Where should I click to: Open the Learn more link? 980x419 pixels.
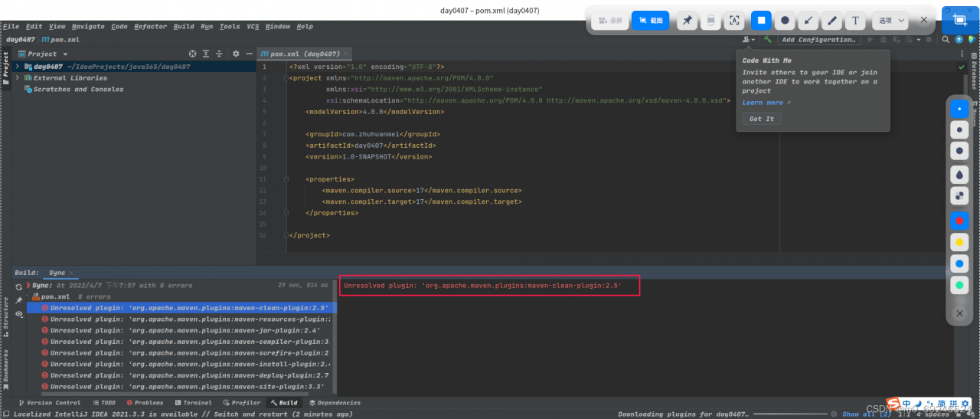(x=766, y=103)
